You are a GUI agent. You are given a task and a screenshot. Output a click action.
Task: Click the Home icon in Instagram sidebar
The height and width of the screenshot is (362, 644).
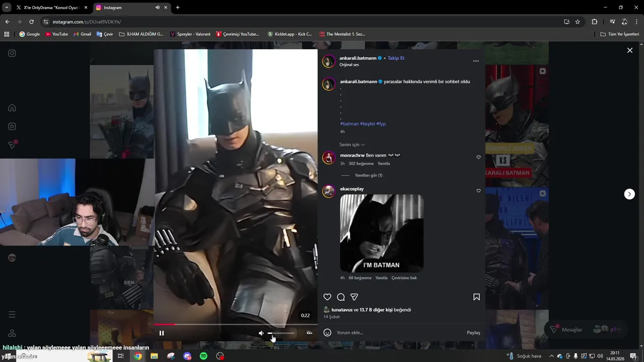tap(12, 108)
